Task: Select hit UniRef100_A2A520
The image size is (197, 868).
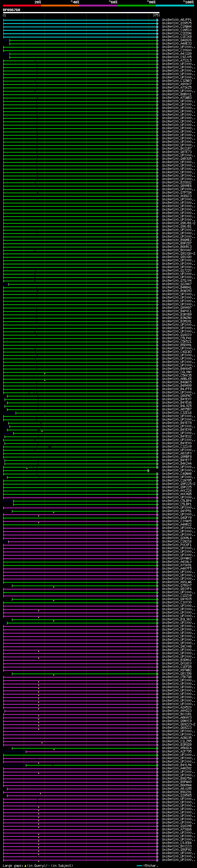Action: [177, 707]
